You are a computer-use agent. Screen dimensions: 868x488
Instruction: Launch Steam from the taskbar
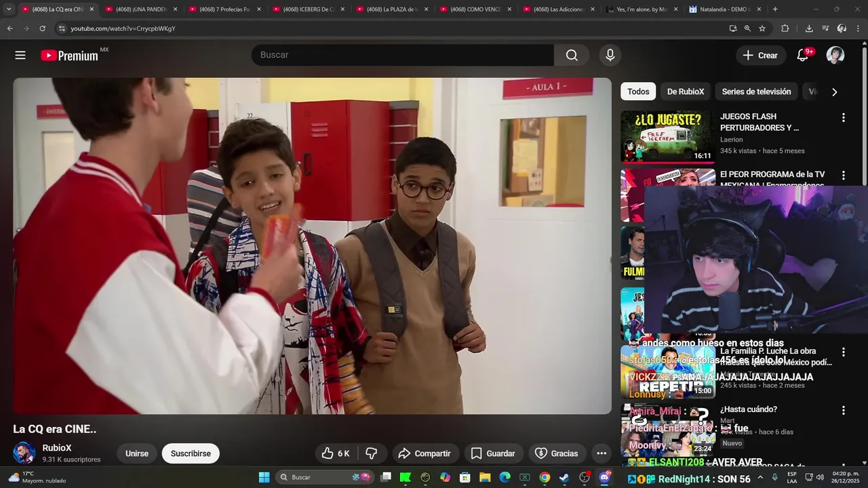tap(564, 477)
